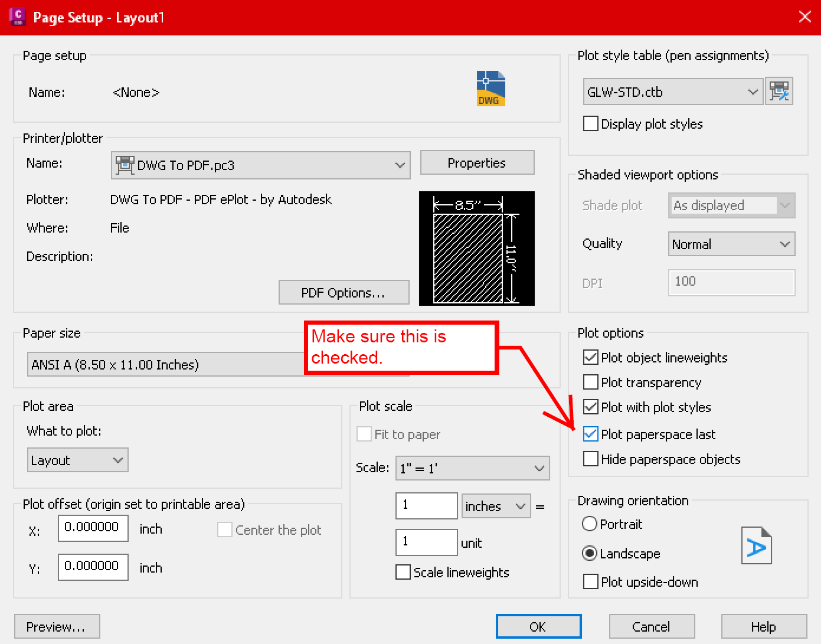This screenshot has width=821, height=644.
Task: Click the Page Setup app icon in title bar
Action: [16, 17]
